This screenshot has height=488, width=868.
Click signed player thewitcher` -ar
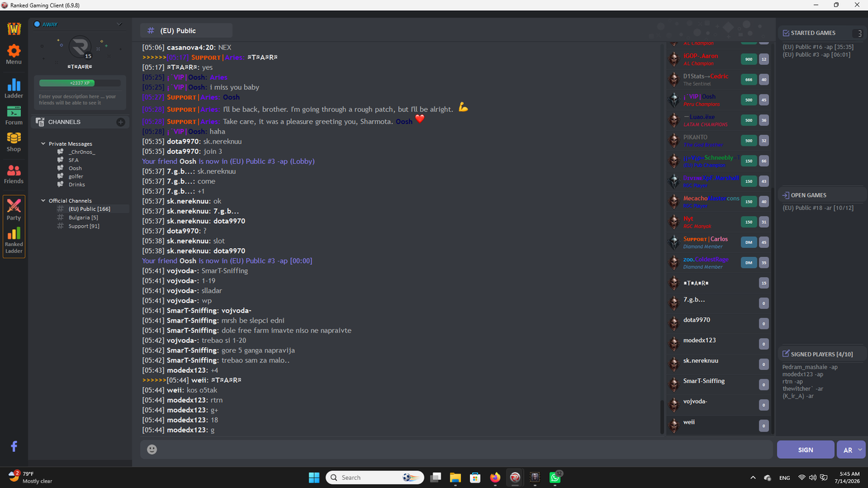point(802,388)
